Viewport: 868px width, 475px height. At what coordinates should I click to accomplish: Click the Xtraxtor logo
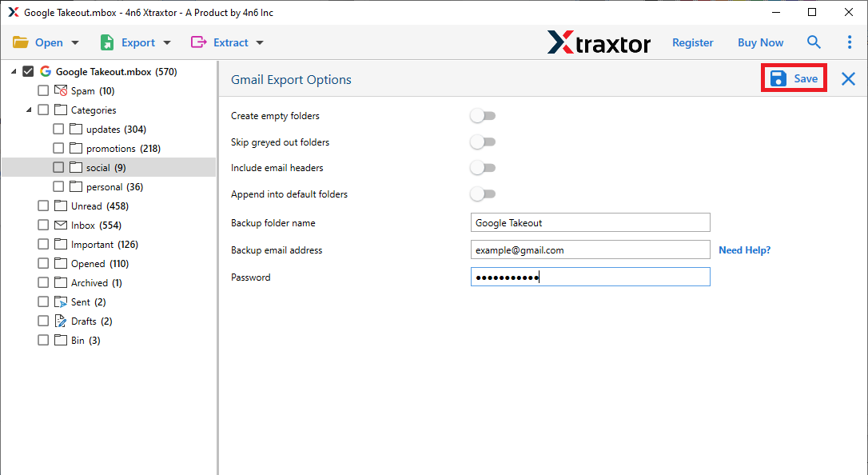coord(599,42)
